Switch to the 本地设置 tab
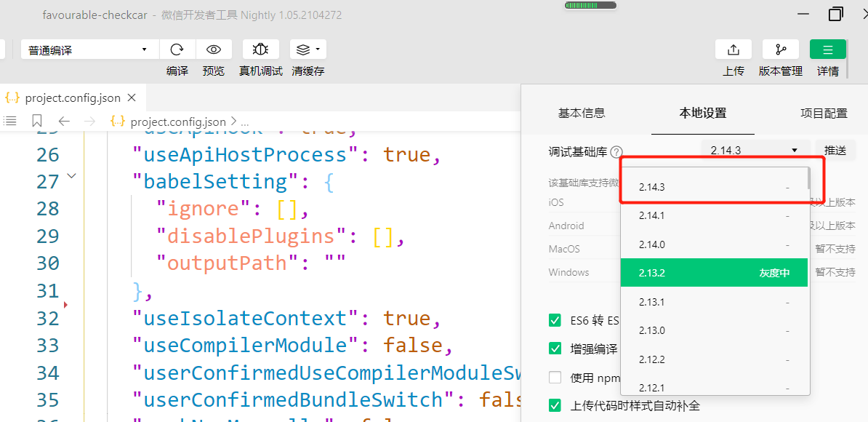868x422 pixels. tap(702, 113)
